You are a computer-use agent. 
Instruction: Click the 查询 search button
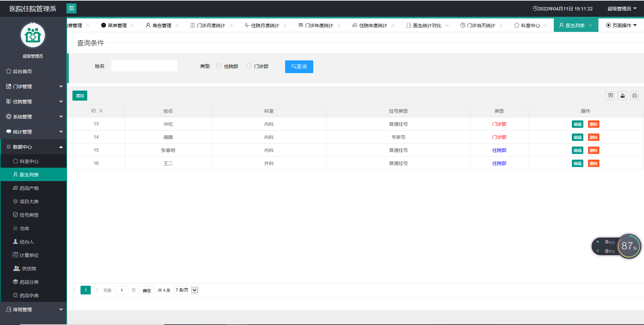[x=299, y=66]
